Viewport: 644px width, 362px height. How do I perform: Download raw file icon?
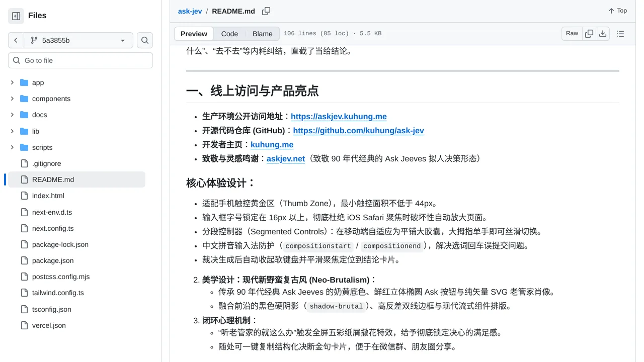603,34
